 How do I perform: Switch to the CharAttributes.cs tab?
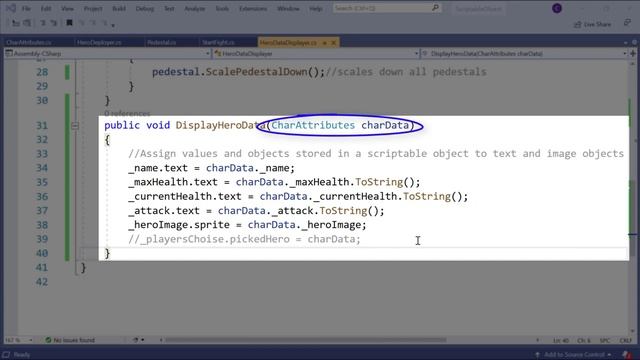point(29,42)
